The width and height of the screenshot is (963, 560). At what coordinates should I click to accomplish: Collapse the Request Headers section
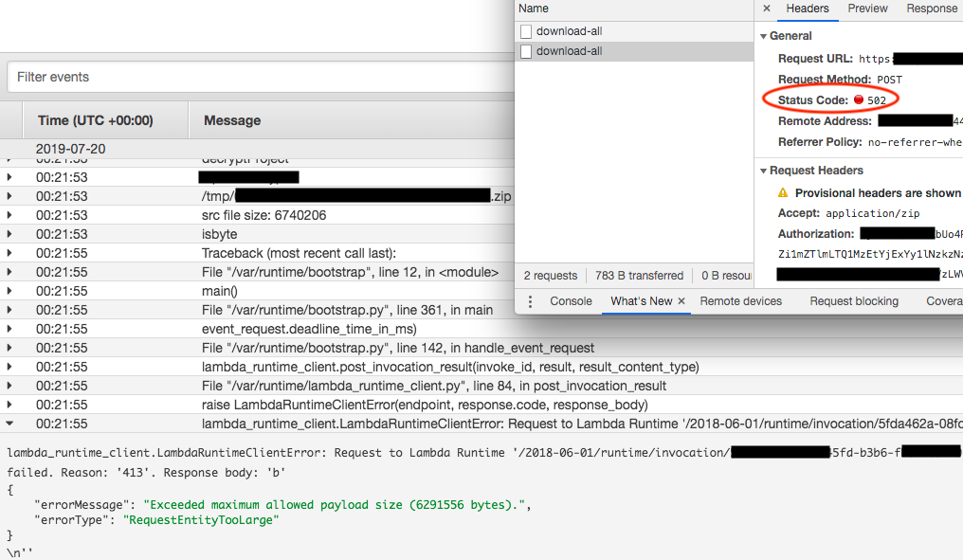point(764,171)
